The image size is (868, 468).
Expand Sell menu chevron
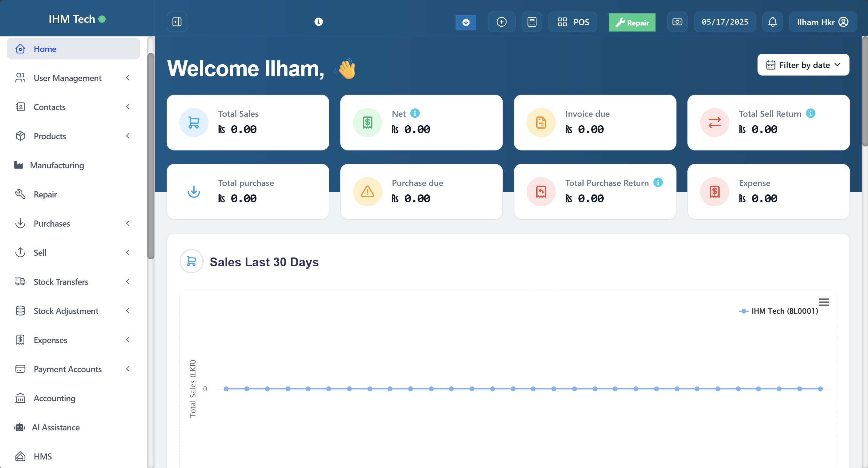[x=128, y=253]
